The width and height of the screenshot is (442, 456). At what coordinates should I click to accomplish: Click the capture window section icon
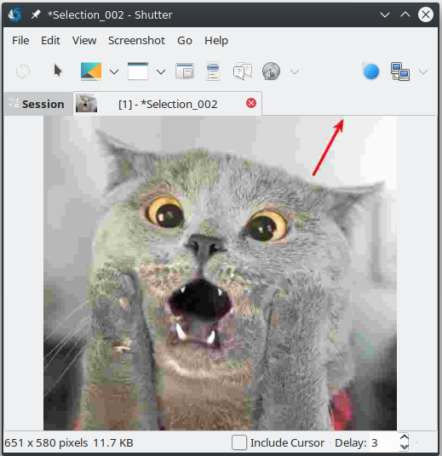(x=185, y=71)
